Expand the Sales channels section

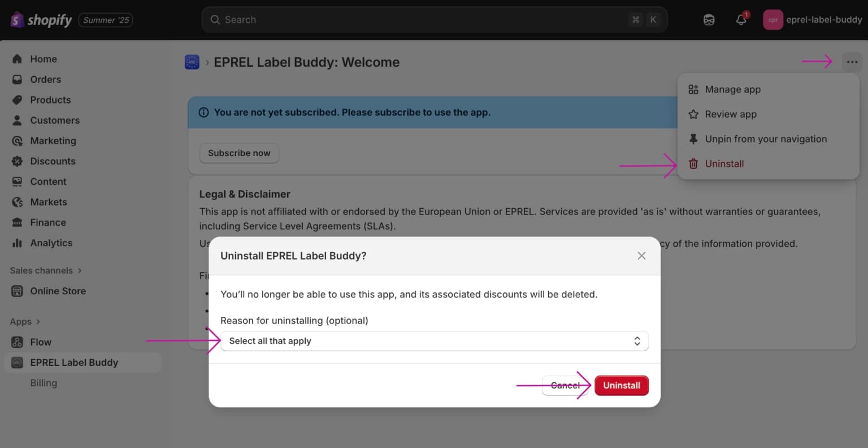tap(46, 270)
